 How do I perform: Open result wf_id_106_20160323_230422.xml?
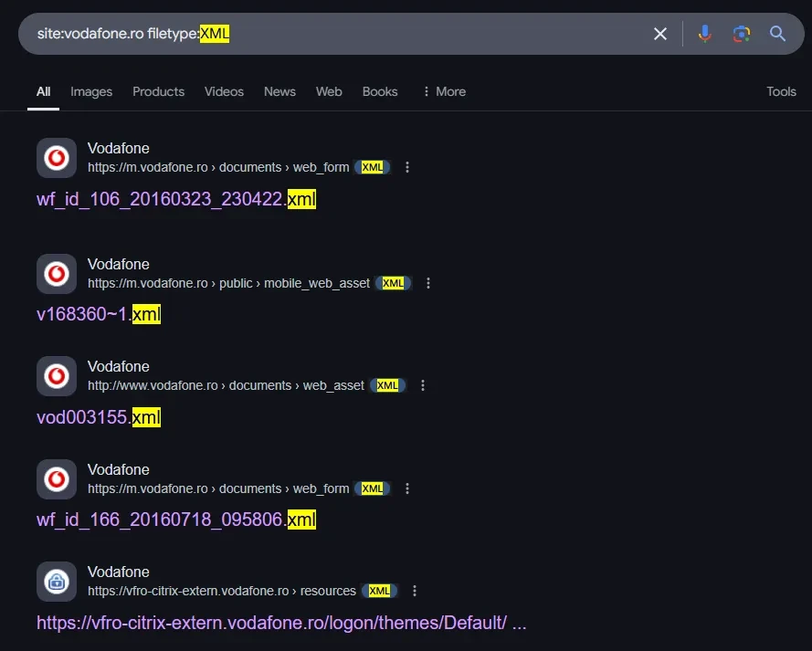point(176,199)
